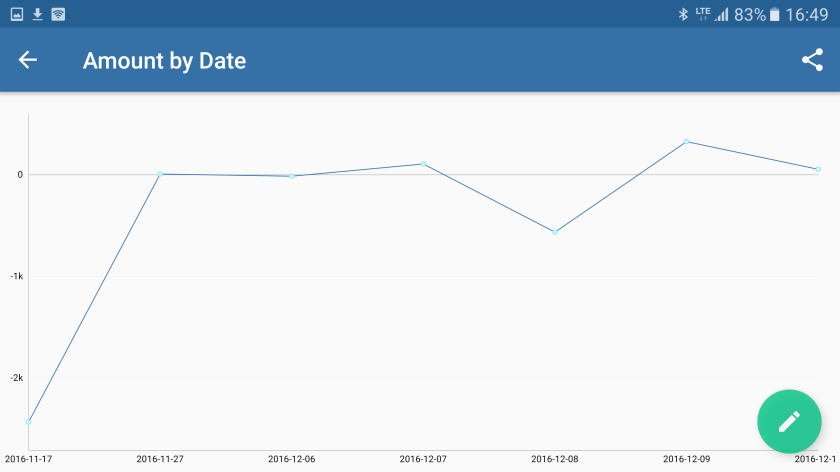
Task: Select the 2016-12-09 peak data point
Action: [686, 141]
